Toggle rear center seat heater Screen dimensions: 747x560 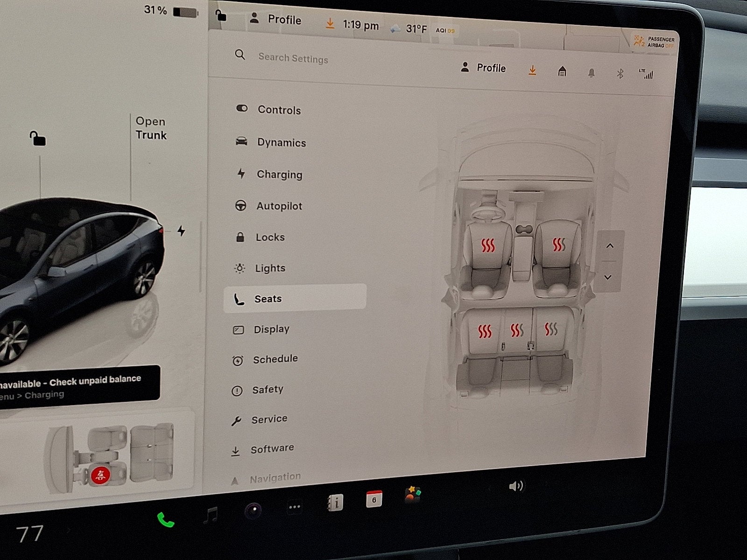tap(516, 330)
